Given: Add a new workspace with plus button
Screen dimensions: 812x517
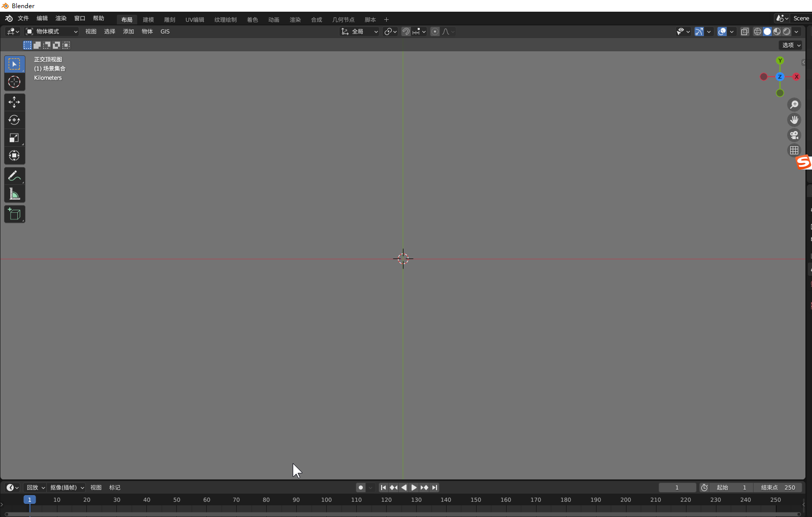Looking at the screenshot, I should click(386, 20).
